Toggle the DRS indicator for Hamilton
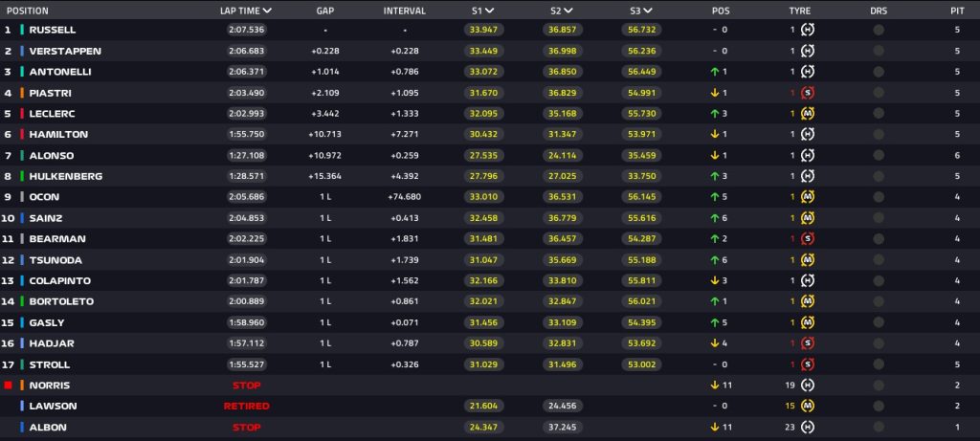This screenshot has height=441, width=980. pos(878,135)
